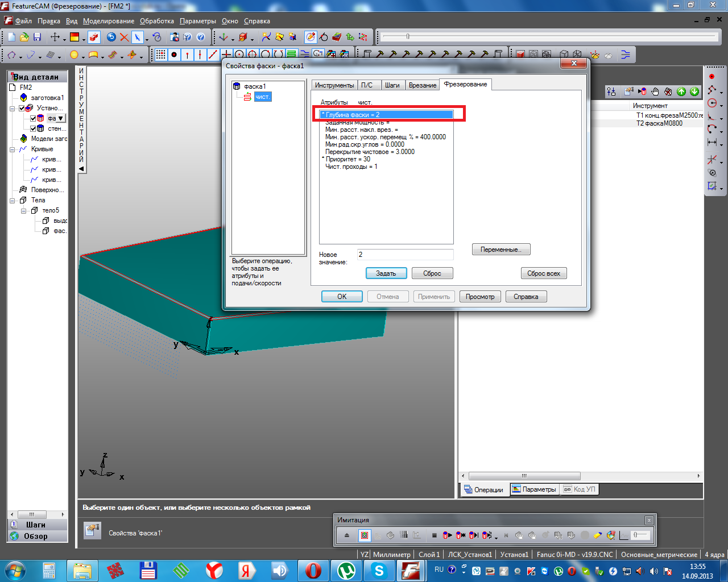Open a file with the folder icon
This screenshot has height=582, width=728.
pyautogui.click(x=24, y=37)
